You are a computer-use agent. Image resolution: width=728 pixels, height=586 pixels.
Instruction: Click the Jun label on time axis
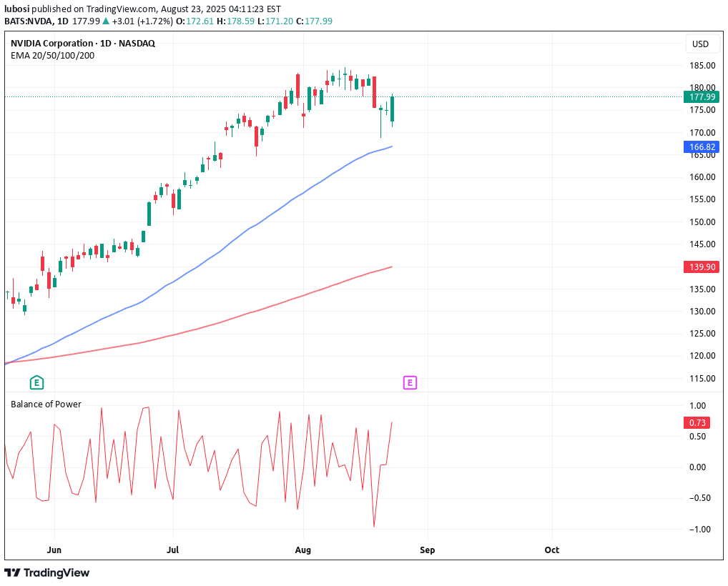click(x=54, y=550)
